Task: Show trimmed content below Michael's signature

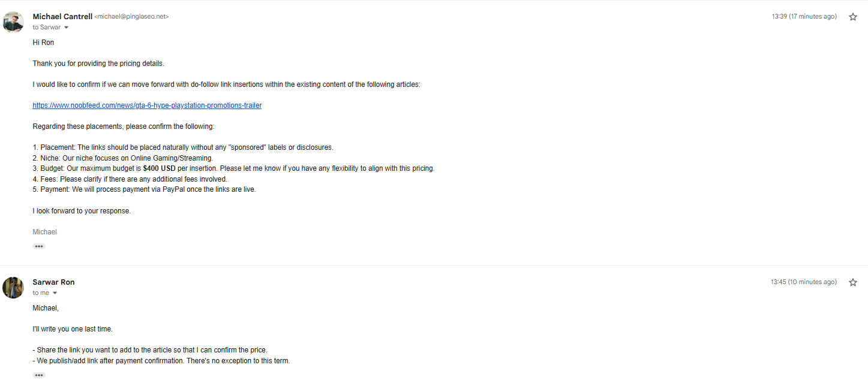Action: (x=39, y=246)
